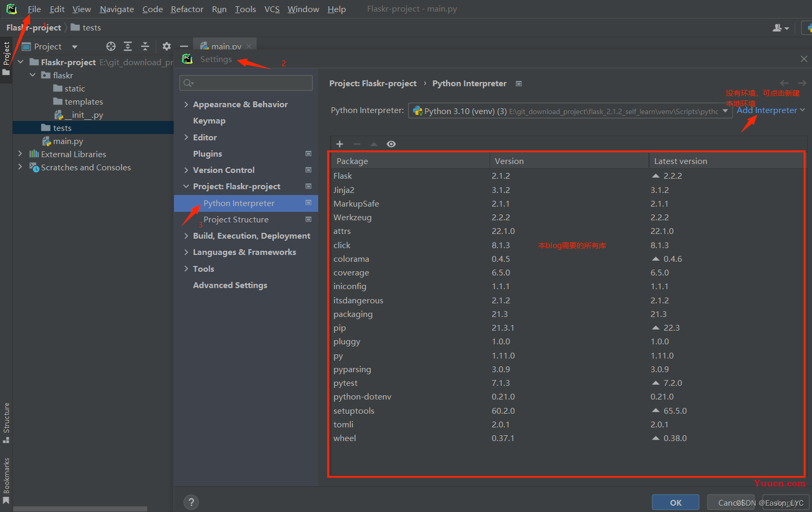
Task: Click the forward arrow in Settings header
Action: [802, 83]
